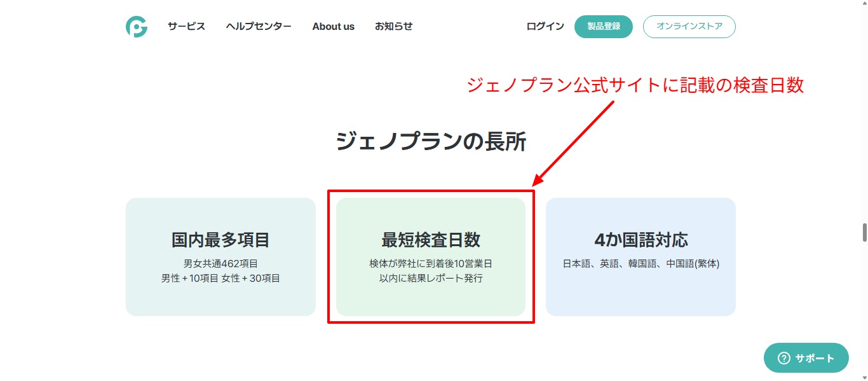Click the ログイン link
Image resolution: width=868 pixels, height=381 pixels.
click(544, 26)
